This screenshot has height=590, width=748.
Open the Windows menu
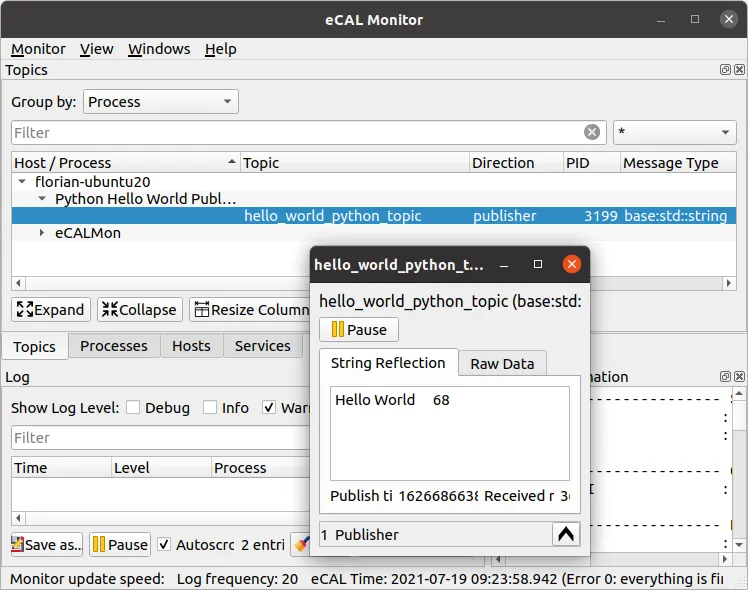click(x=159, y=49)
